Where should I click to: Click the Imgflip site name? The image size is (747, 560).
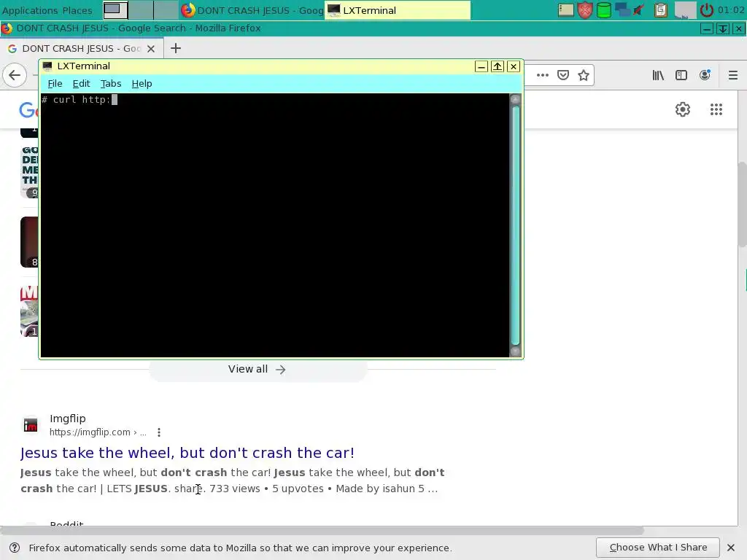[x=68, y=418]
